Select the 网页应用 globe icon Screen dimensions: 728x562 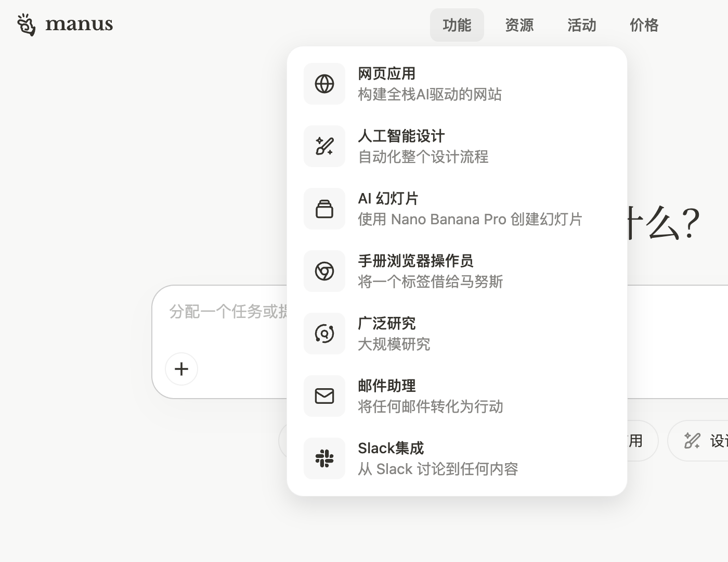point(324,84)
